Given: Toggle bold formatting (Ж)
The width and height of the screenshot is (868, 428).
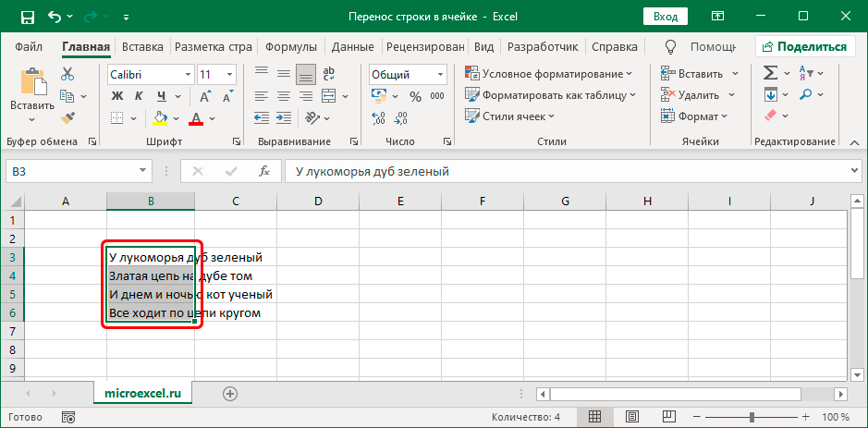Looking at the screenshot, I should (117, 95).
